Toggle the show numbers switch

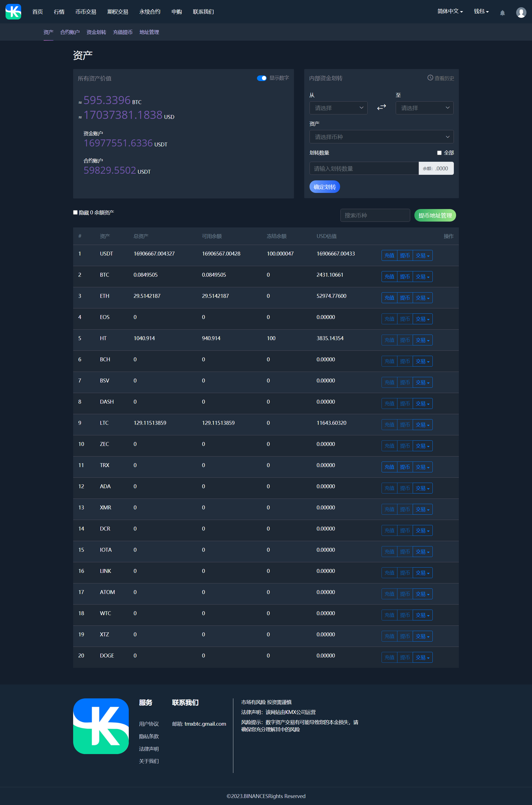pyautogui.click(x=261, y=78)
